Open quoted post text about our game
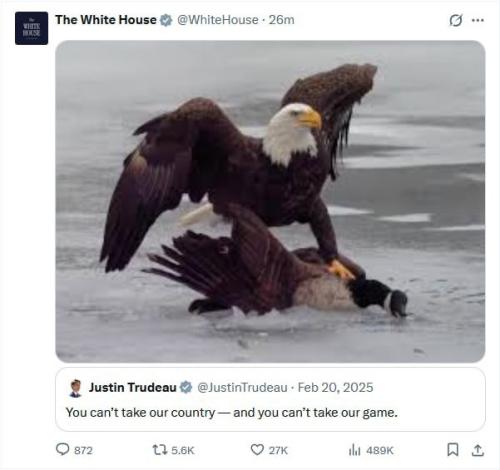Viewport: 500px width, 470px height. (x=232, y=413)
